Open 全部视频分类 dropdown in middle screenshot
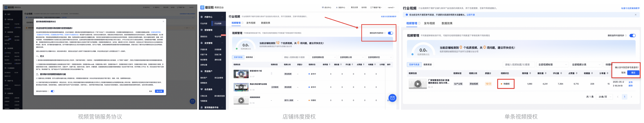 (x=351, y=57)
